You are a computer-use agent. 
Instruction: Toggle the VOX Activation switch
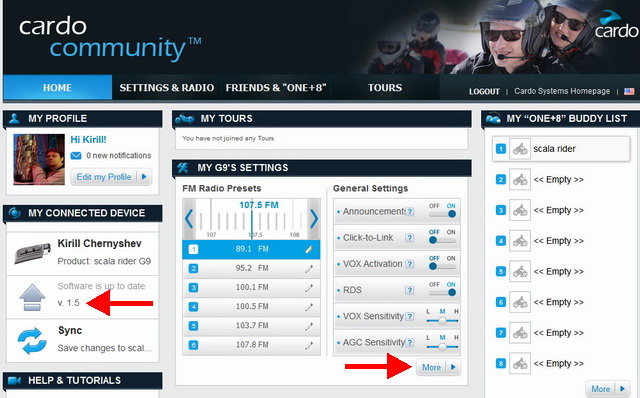(442, 266)
